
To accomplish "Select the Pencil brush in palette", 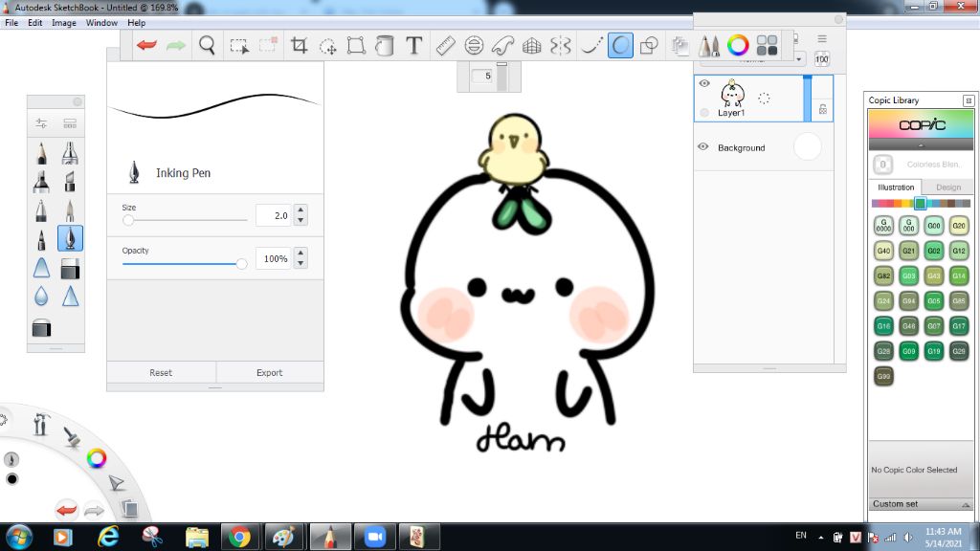I will pyautogui.click(x=41, y=153).
